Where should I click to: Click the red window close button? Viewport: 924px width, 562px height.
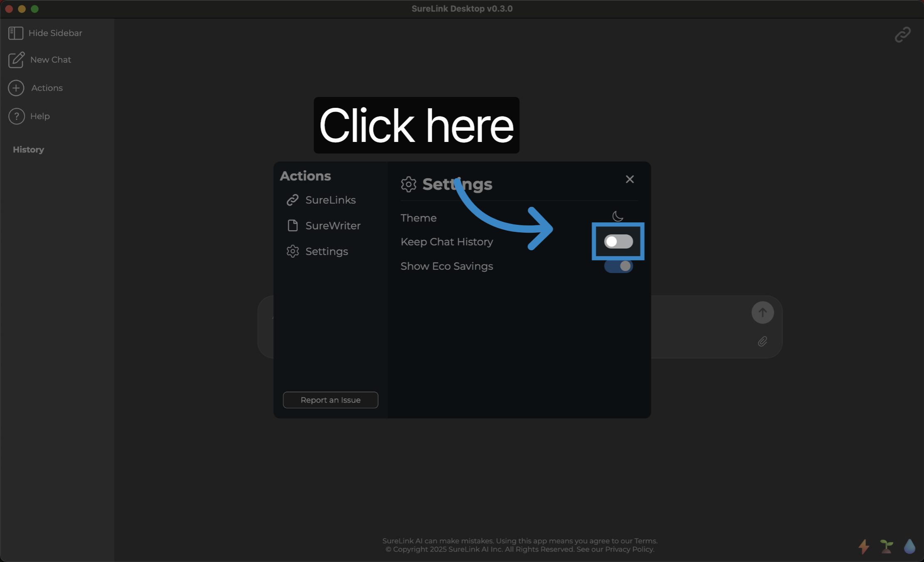(x=9, y=9)
